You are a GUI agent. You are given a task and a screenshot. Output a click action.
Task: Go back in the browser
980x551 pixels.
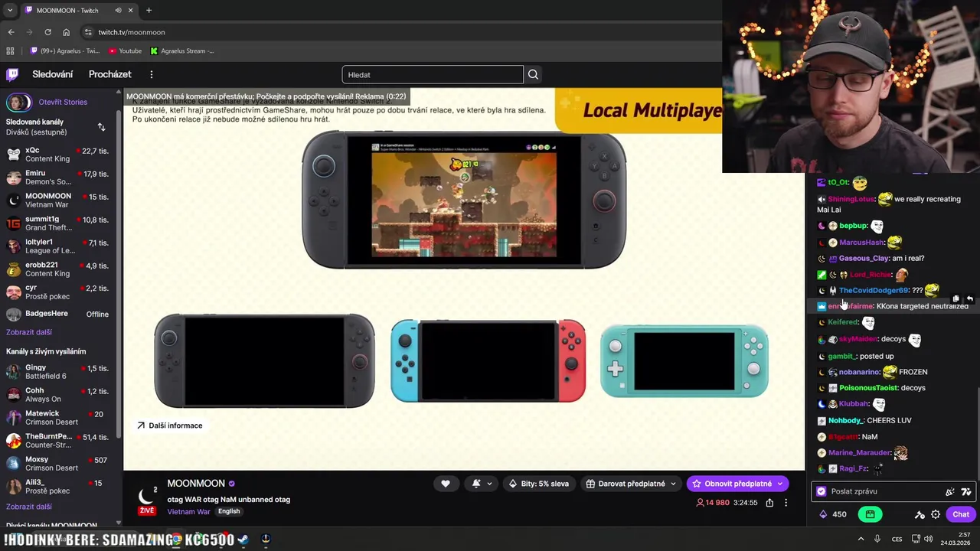coord(11,32)
